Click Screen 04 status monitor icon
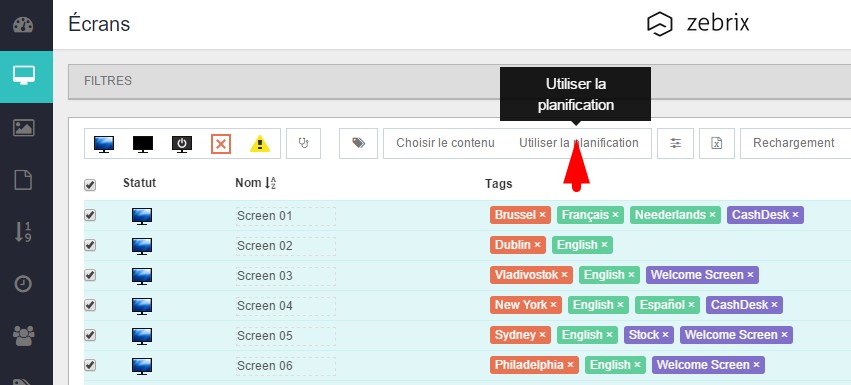This screenshot has width=851, height=385. click(142, 305)
